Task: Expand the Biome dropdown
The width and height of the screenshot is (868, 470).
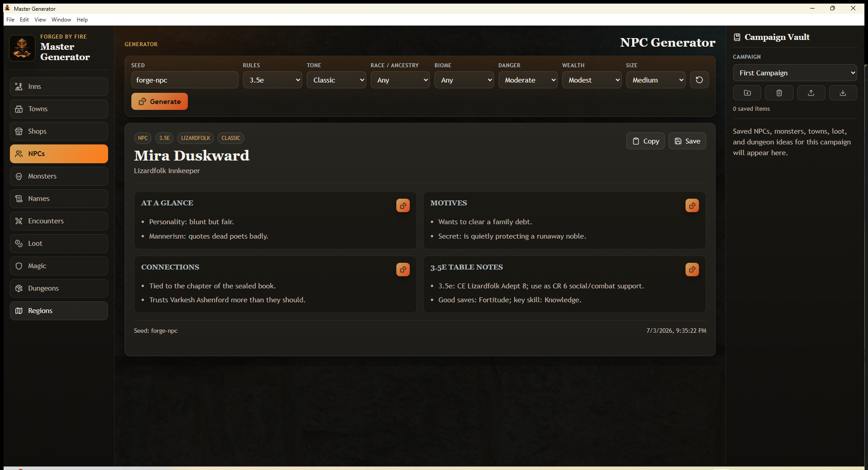Action: coord(464,80)
